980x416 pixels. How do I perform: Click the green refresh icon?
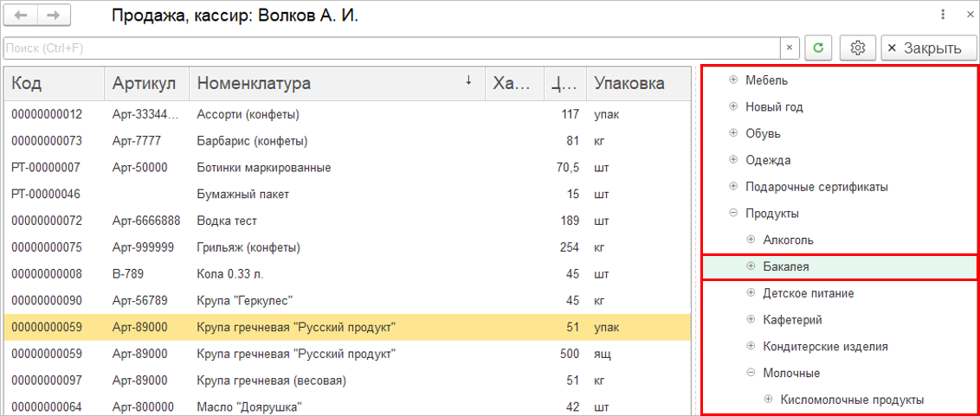[x=818, y=48]
